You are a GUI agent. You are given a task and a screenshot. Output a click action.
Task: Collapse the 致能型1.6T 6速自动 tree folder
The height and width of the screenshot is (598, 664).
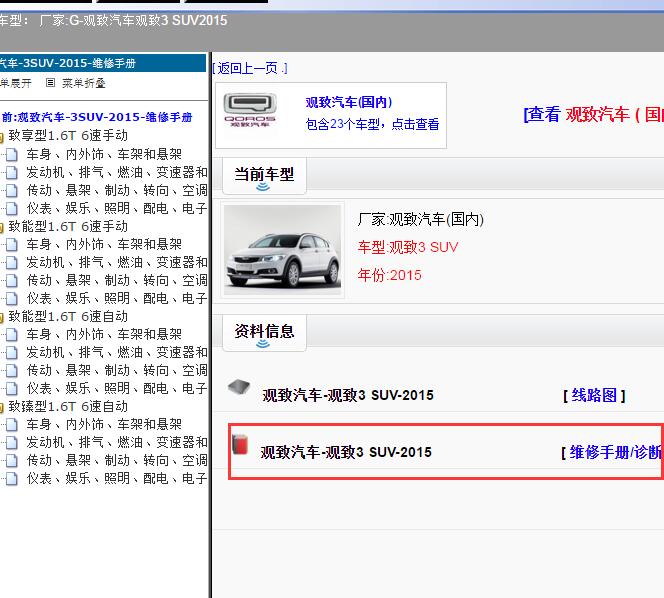click(x=2, y=318)
